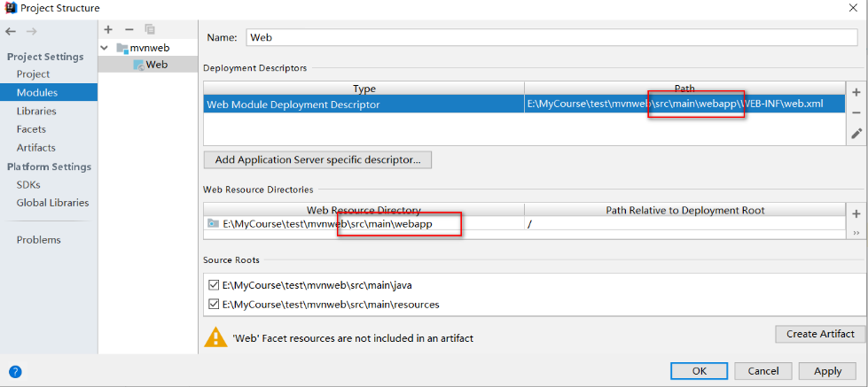Open help with question mark icon
This screenshot has height=387, width=868.
point(15,372)
